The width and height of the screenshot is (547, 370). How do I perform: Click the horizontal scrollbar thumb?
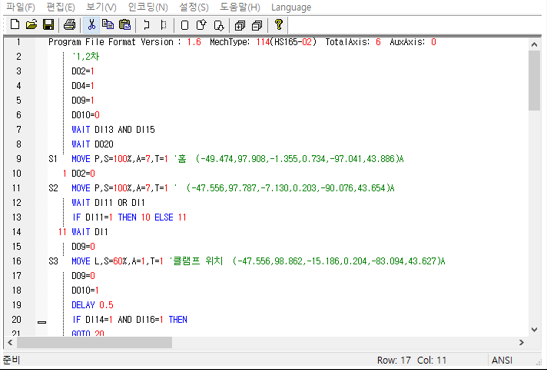click(94, 342)
